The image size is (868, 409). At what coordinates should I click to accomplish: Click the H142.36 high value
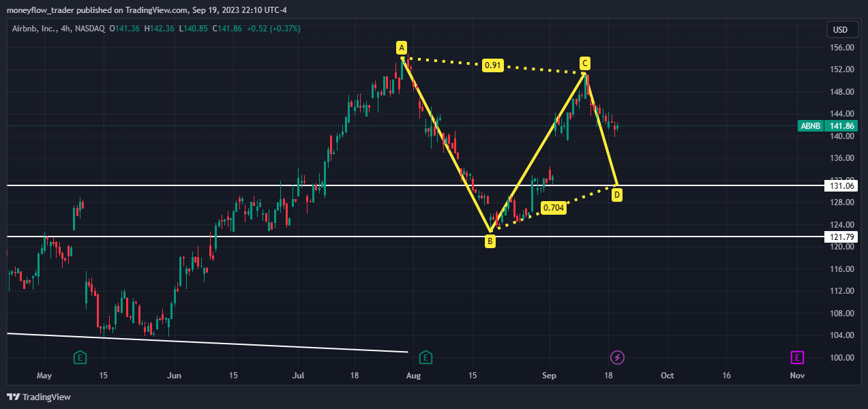(159, 29)
